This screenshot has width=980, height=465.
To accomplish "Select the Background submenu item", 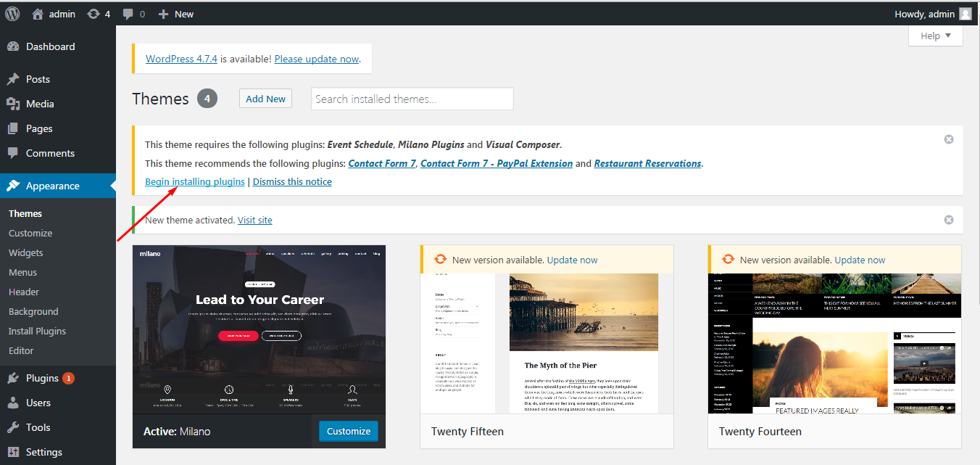I will 33,311.
